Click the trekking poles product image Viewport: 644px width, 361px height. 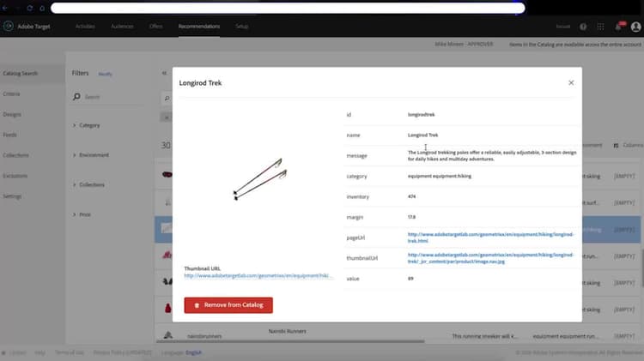point(260,179)
